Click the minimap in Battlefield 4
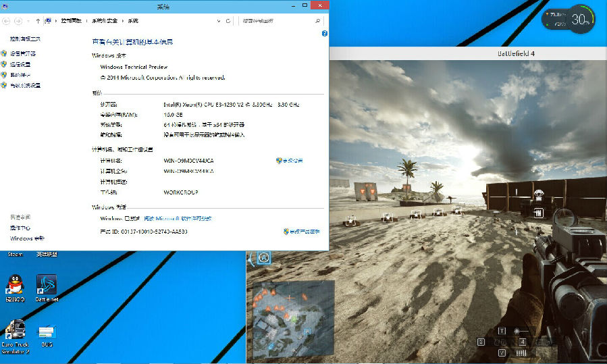 pos(294,319)
